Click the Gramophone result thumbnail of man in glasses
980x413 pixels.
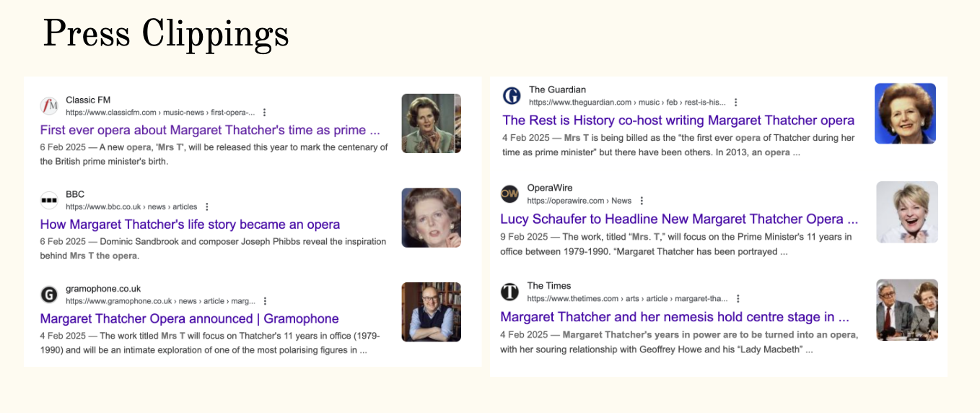(432, 312)
